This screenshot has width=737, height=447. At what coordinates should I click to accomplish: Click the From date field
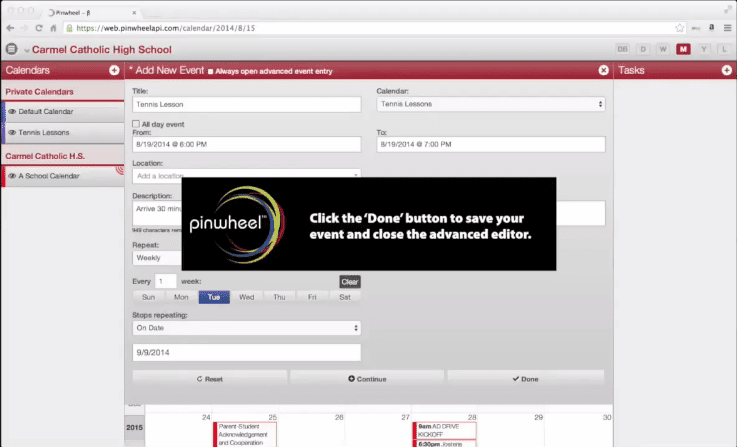click(x=247, y=144)
